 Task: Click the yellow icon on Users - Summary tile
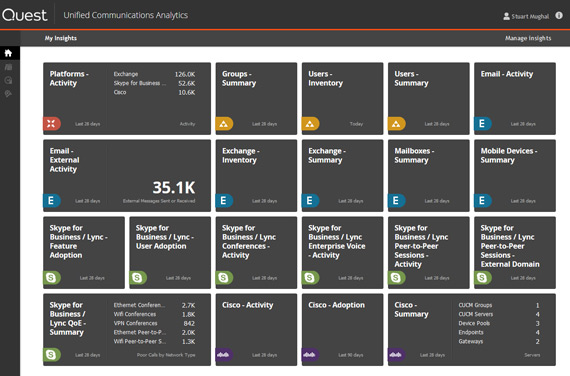[x=396, y=124]
